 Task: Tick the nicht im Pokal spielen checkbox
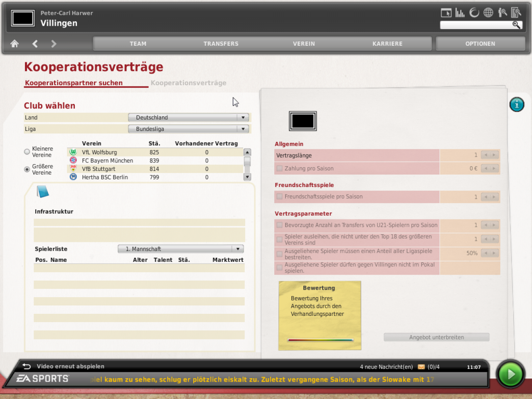coord(280,268)
